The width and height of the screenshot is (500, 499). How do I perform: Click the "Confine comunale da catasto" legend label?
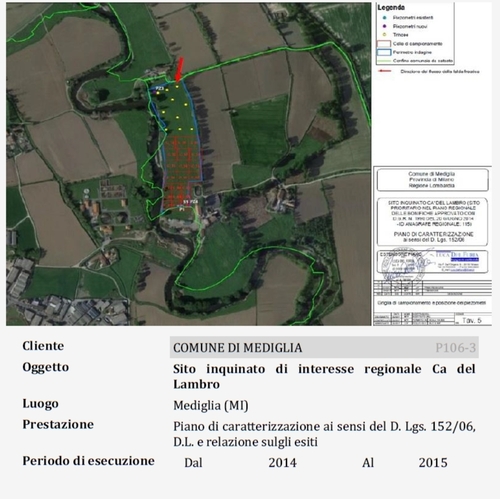click(x=423, y=61)
